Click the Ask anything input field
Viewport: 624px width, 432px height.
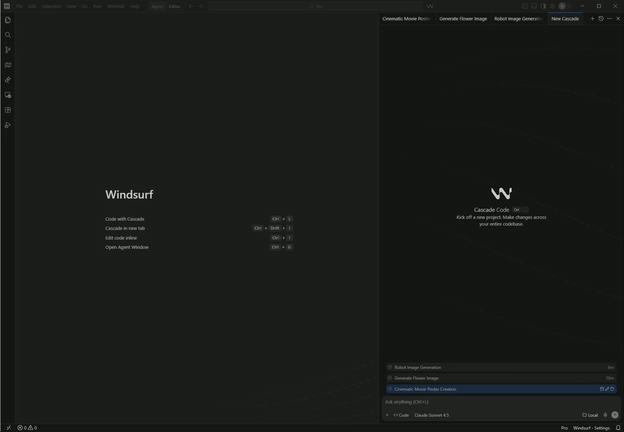tap(501, 402)
